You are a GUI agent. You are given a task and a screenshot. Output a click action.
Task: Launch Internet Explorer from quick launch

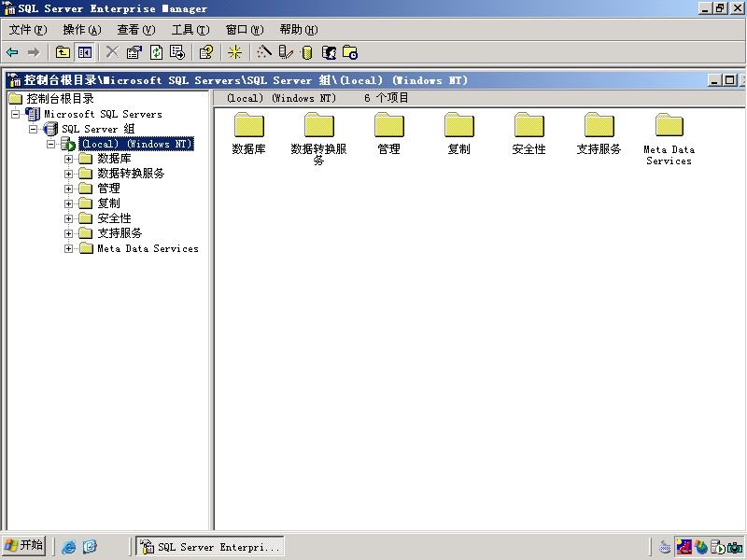click(68, 546)
